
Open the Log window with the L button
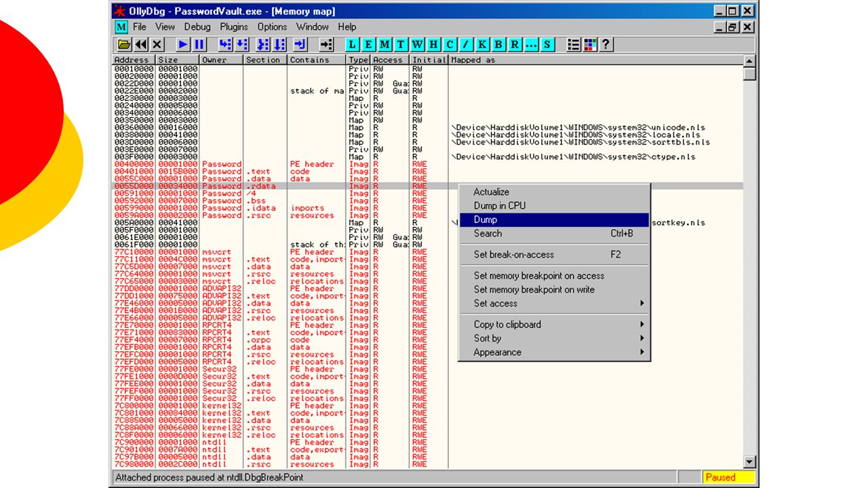point(352,45)
